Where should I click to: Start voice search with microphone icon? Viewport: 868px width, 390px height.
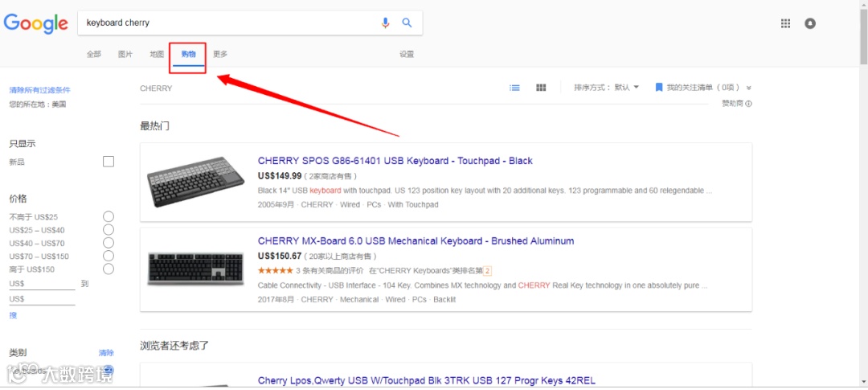[x=385, y=23]
